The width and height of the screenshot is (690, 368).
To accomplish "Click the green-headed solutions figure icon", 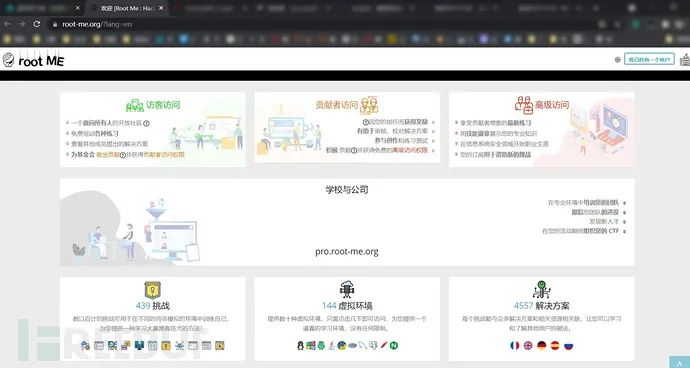I will [x=541, y=290].
